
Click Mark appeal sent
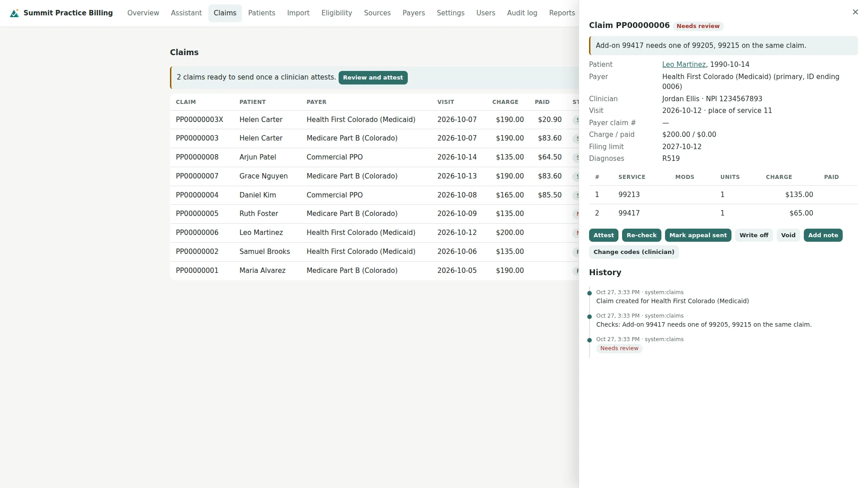tap(698, 235)
